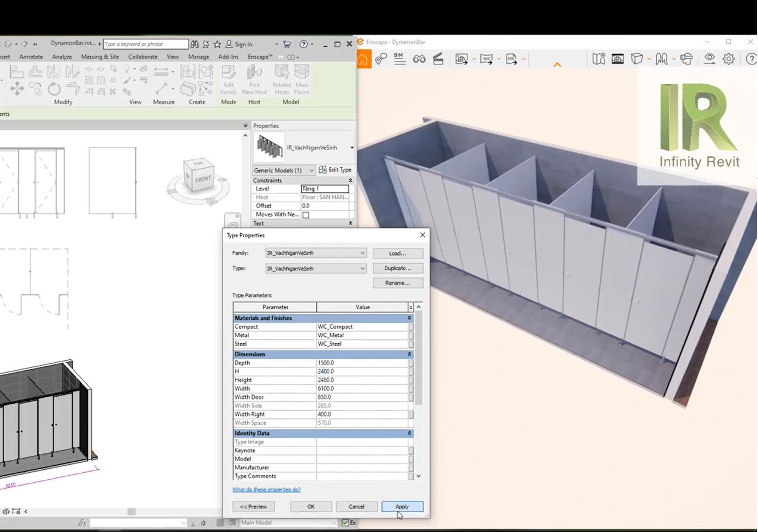Open the Family dropdown in Type Properties
Viewport: 758px width, 532px height.
coord(363,253)
